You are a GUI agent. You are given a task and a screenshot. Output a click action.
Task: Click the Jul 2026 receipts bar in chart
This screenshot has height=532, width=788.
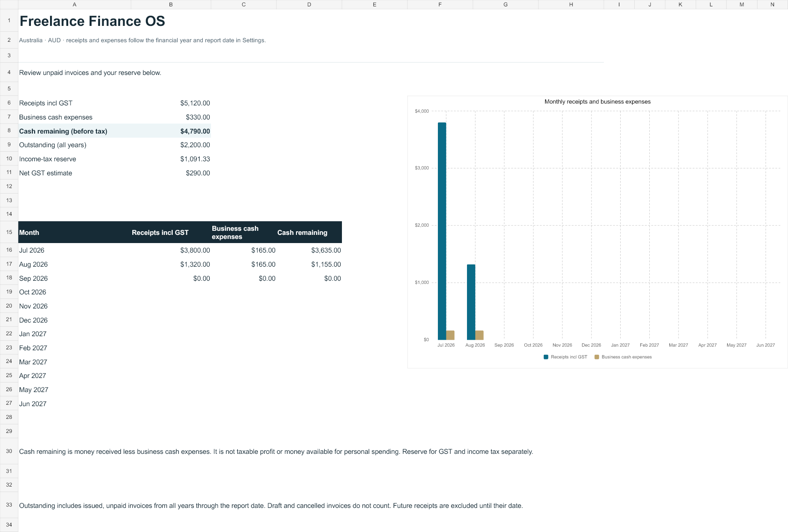point(442,231)
